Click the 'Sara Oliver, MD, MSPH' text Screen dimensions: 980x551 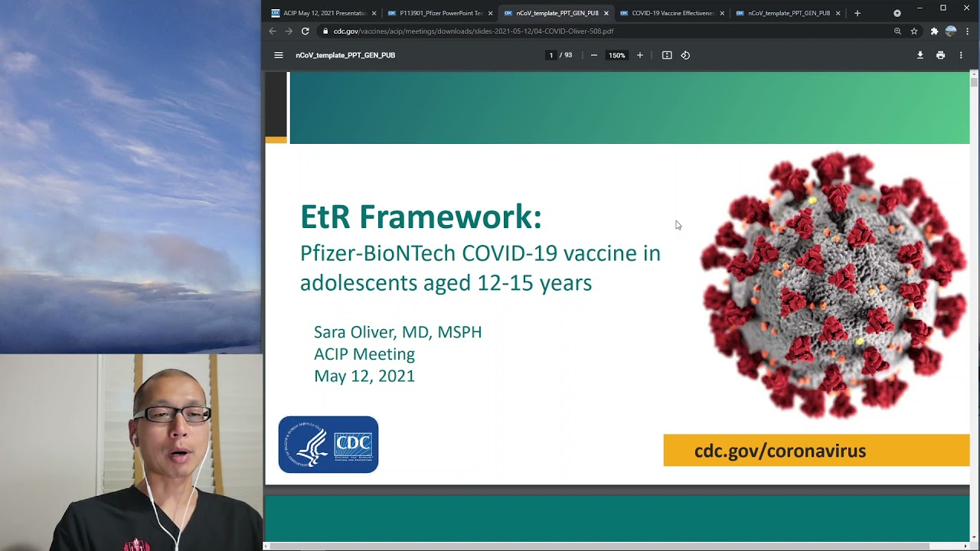point(397,332)
